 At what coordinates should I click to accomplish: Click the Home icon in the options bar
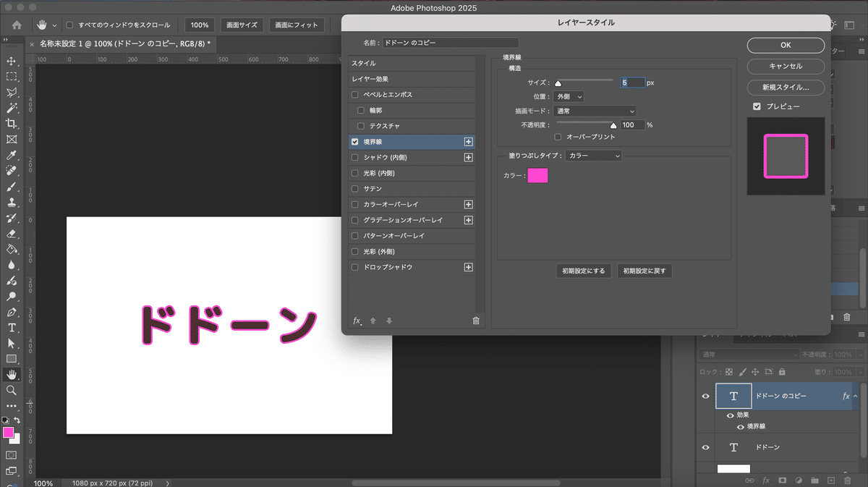[x=17, y=25]
